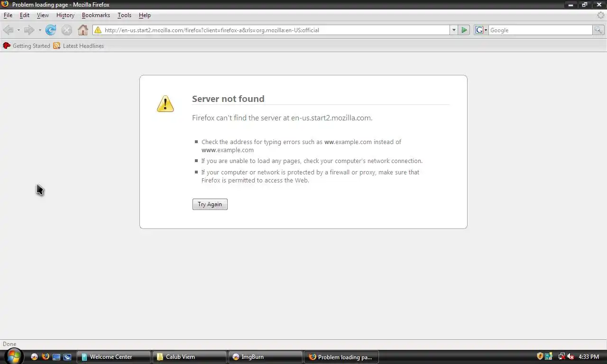Click the Try Again button
This screenshot has width=607, height=364.
coord(210,204)
